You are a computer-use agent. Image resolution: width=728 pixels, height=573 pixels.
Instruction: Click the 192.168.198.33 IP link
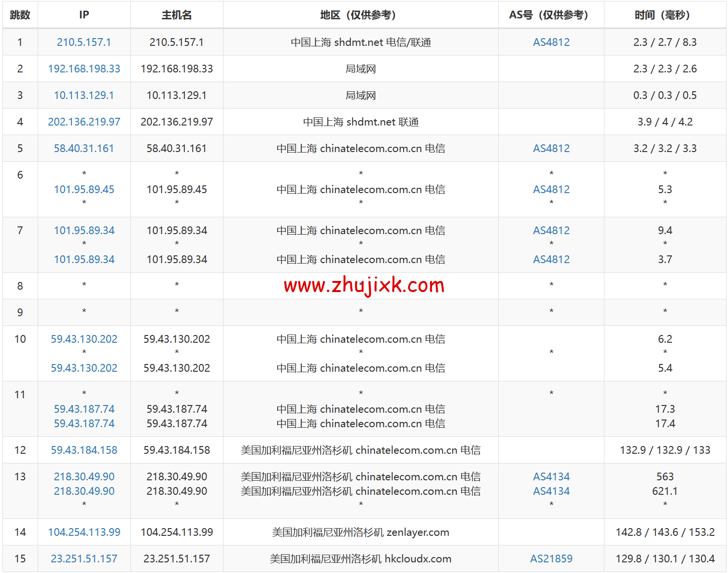pyautogui.click(x=84, y=69)
